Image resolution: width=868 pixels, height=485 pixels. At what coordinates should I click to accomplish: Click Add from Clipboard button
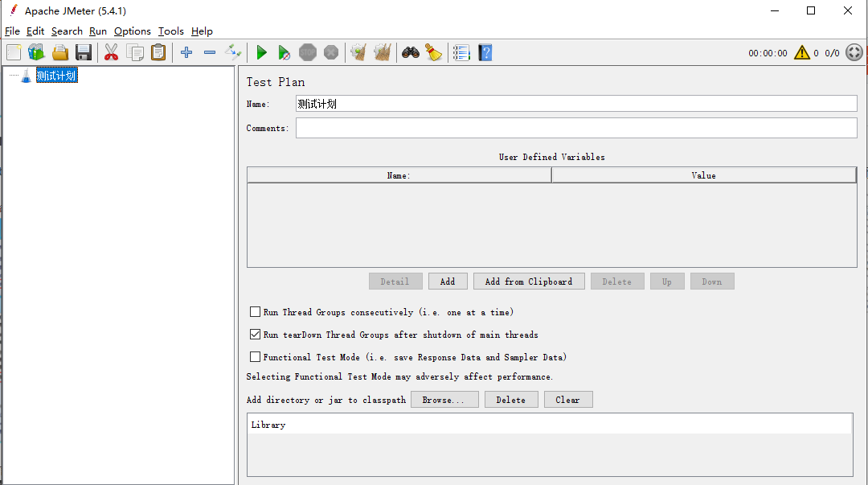click(529, 282)
